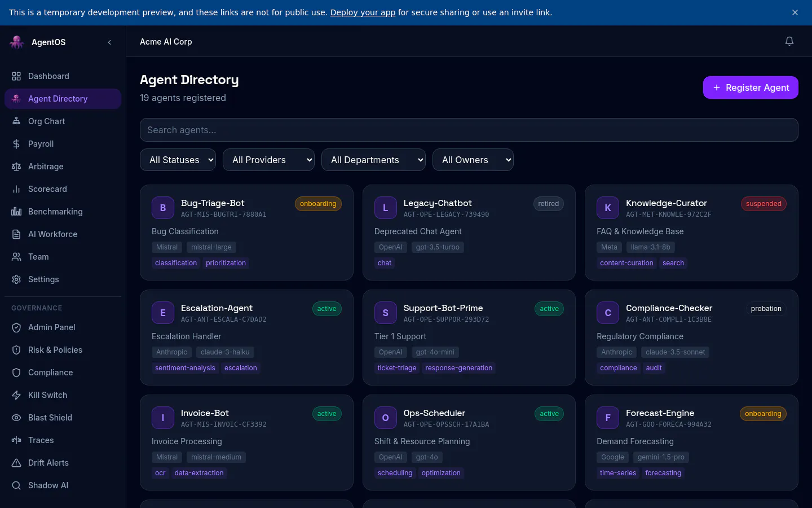
Task: Open Benchmarking chart icon
Action: tap(16, 212)
